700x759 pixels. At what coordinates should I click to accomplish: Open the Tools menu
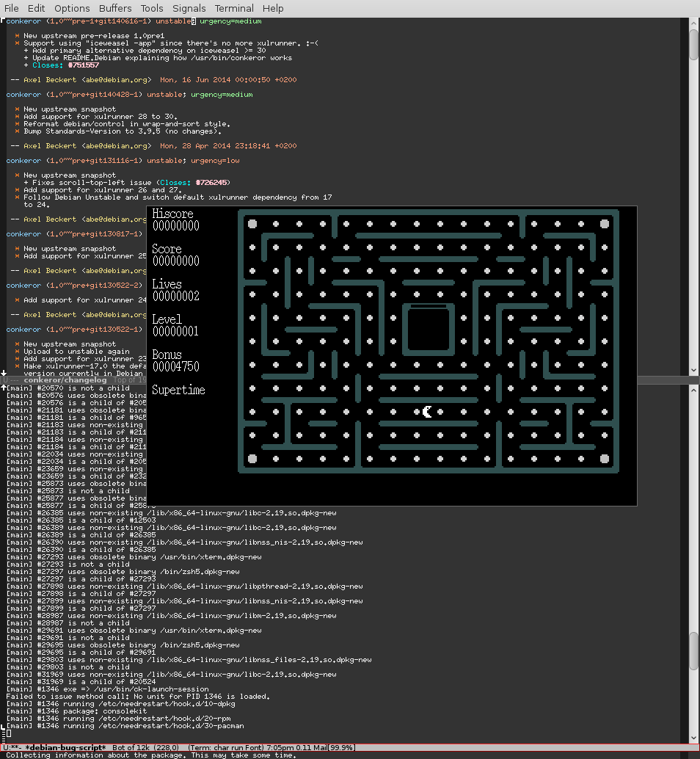coord(152,8)
